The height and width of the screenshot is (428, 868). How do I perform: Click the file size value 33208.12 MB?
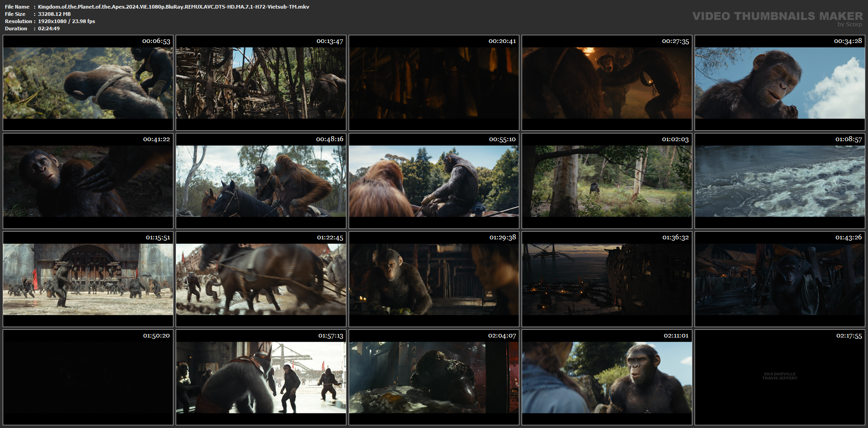(54, 14)
